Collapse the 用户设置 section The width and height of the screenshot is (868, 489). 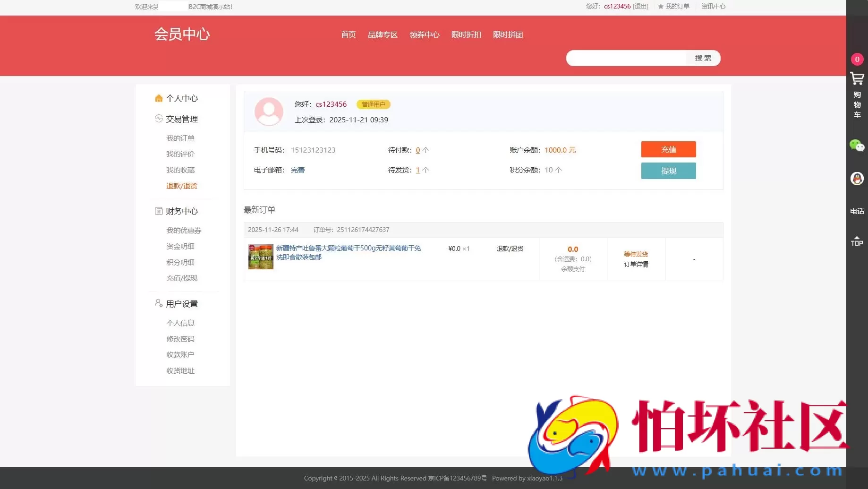[x=182, y=303]
